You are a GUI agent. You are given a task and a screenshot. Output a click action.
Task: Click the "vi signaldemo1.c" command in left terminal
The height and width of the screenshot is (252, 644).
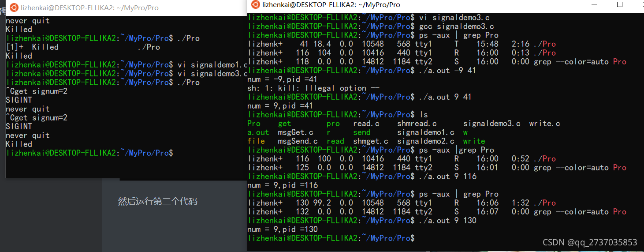[x=213, y=65]
